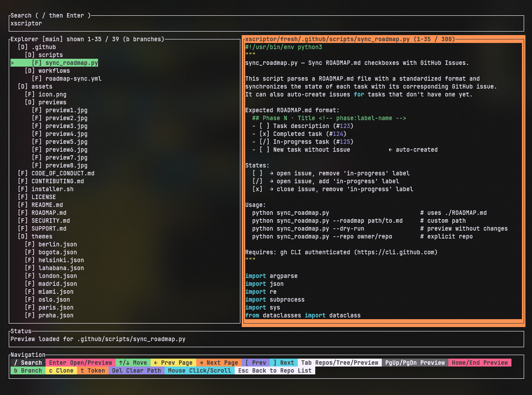The height and width of the screenshot is (395, 532).
Task: Select praha.json theme file
Action: click(x=49, y=315)
